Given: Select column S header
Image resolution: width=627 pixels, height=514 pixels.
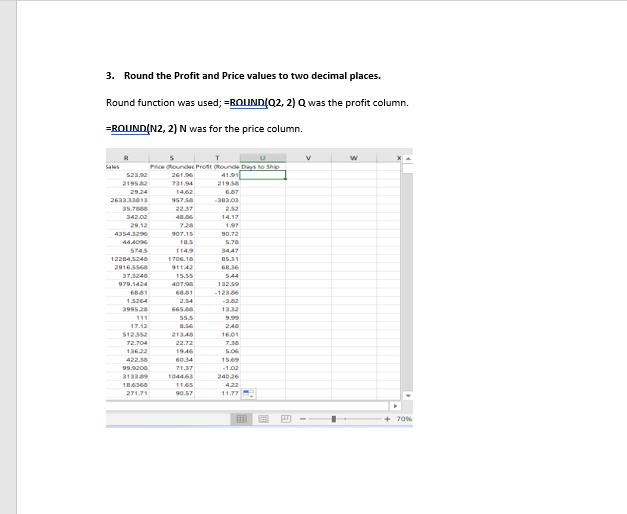Looking at the screenshot, I should (x=172, y=158).
